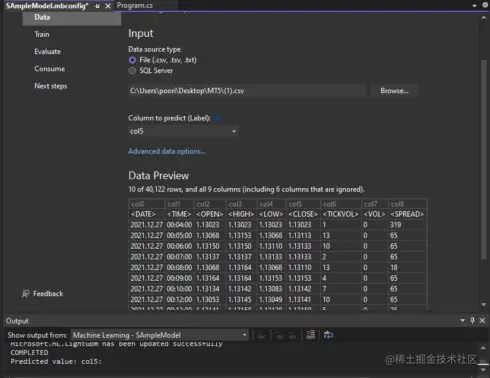The width and height of the screenshot is (490, 378).
Task: Click the config page vertical scrollbar thumb
Action: pos(484,159)
